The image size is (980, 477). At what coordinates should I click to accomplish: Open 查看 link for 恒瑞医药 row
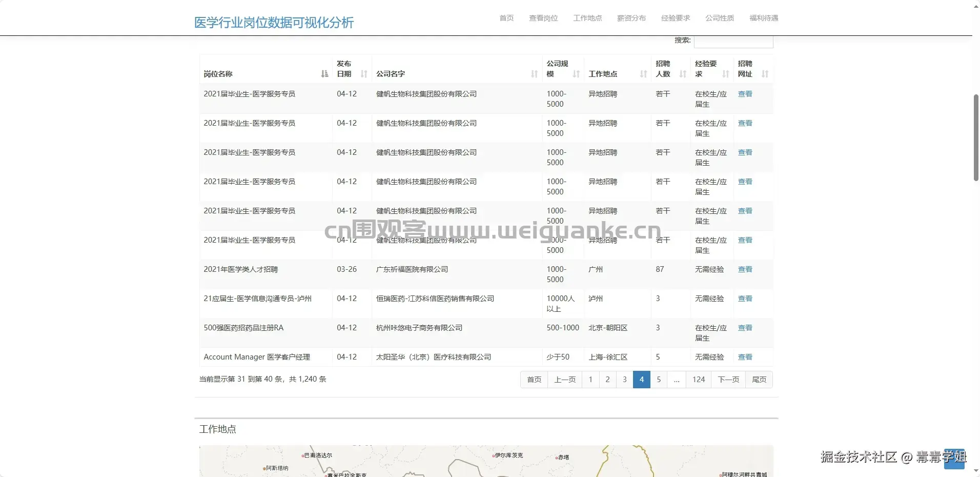tap(745, 299)
